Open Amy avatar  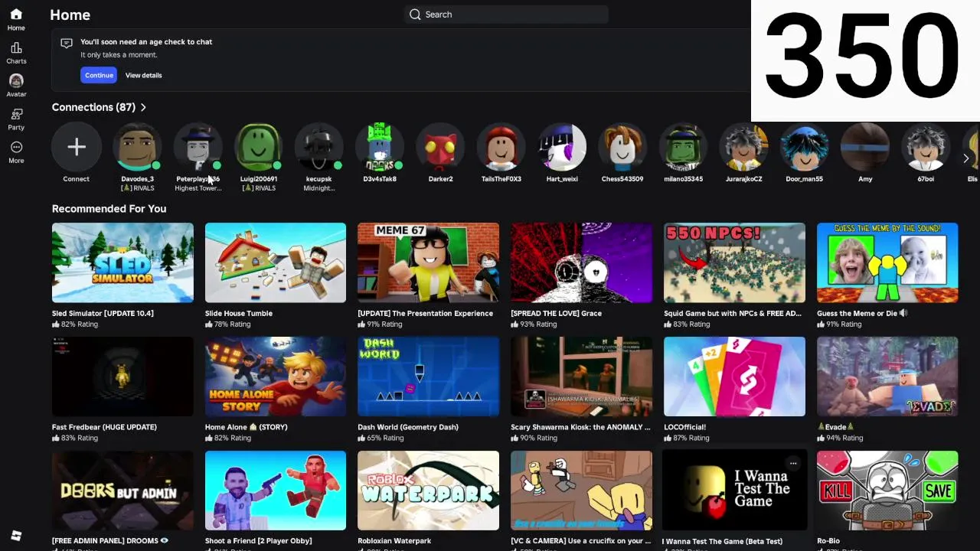coord(865,147)
